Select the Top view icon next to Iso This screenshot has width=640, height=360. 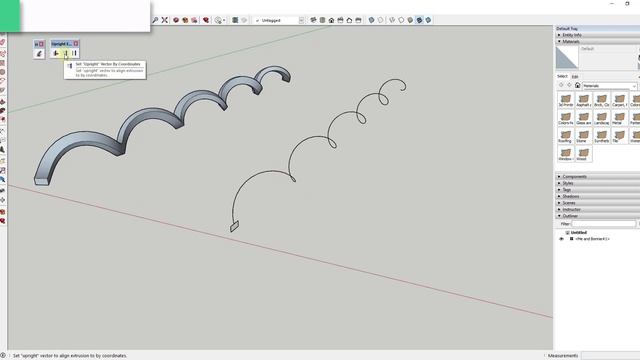coord(322,20)
